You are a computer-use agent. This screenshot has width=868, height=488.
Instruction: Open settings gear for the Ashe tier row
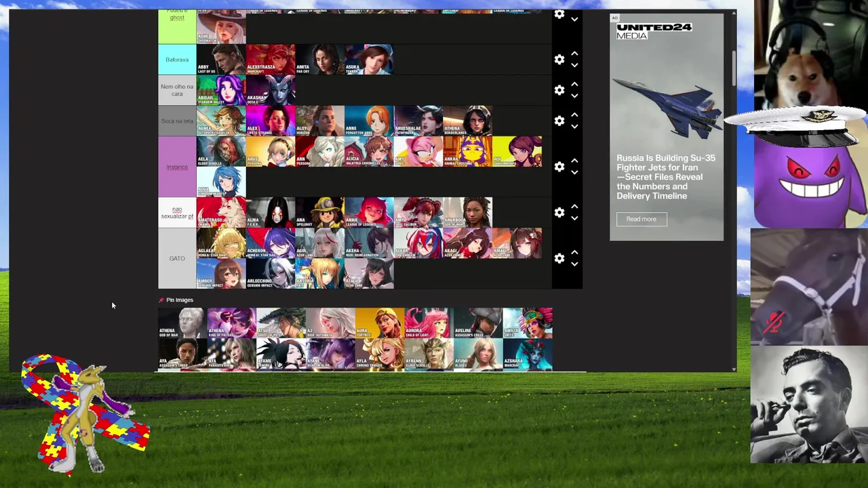click(x=559, y=14)
